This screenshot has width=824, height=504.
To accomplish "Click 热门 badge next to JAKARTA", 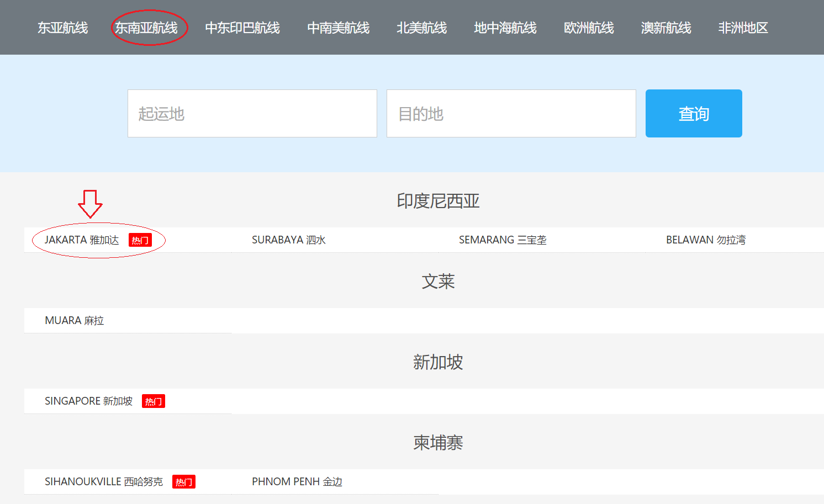I will coord(140,240).
